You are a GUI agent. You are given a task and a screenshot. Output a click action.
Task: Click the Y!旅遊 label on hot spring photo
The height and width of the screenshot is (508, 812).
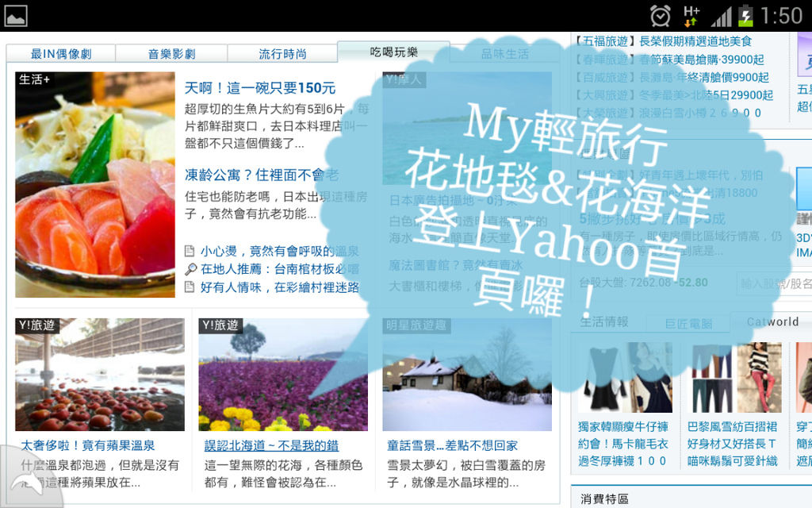point(37,325)
